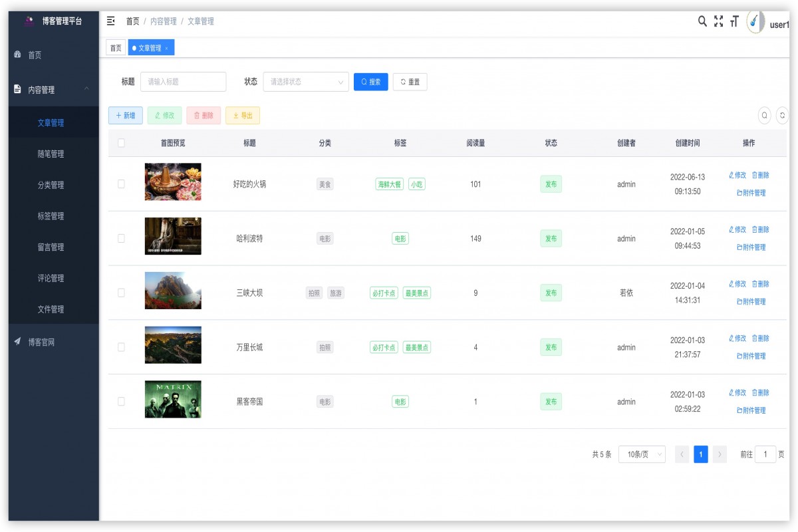Click the 三峡大坝 cover thumbnail

(x=173, y=291)
